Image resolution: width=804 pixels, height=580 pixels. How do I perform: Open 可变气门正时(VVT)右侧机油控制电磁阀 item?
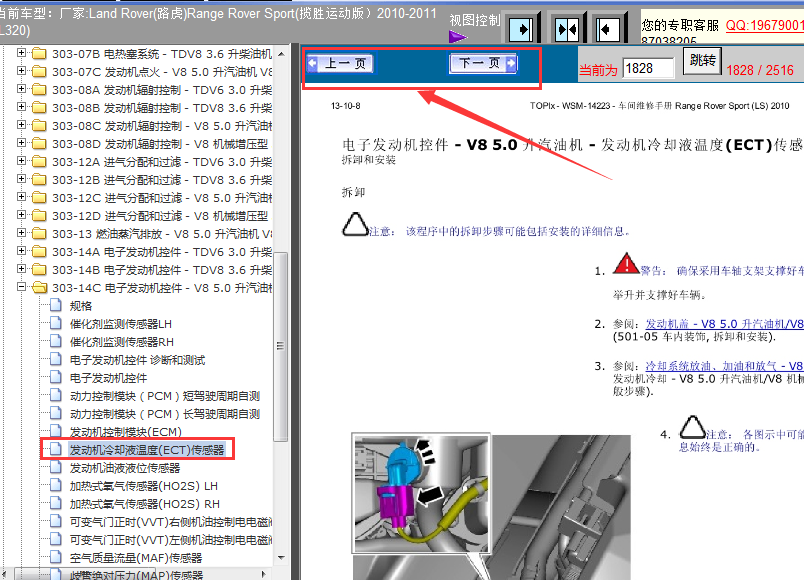click(170, 522)
